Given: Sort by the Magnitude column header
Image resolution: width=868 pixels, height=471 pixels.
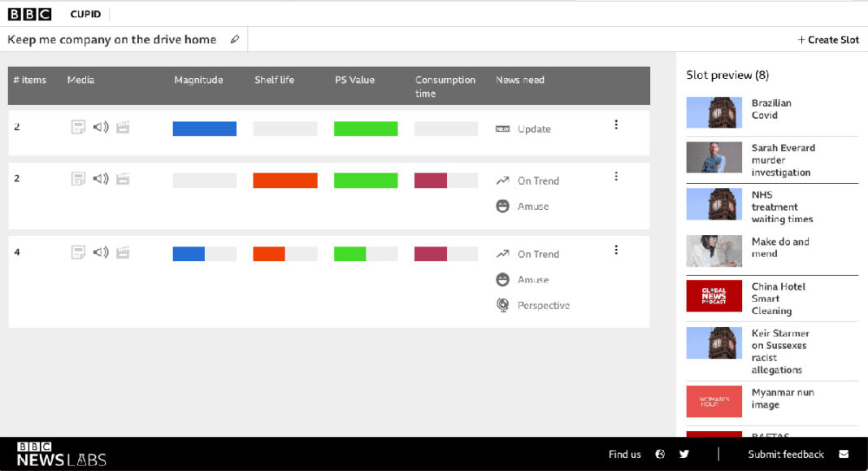Looking at the screenshot, I should click(198, 80).
